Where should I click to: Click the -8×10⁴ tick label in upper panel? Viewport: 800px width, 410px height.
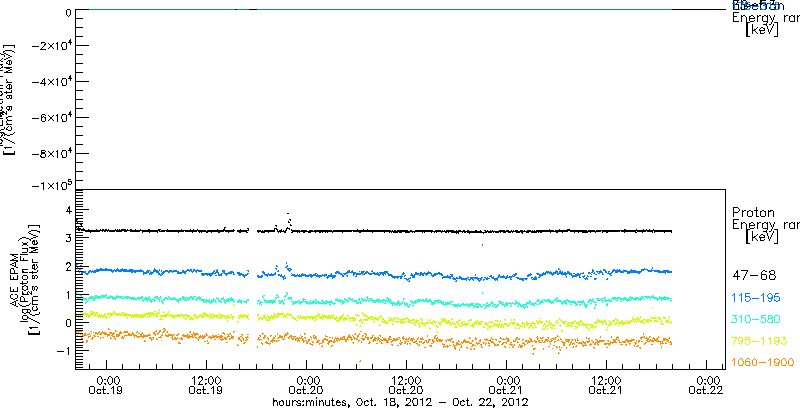coord(51,153)
